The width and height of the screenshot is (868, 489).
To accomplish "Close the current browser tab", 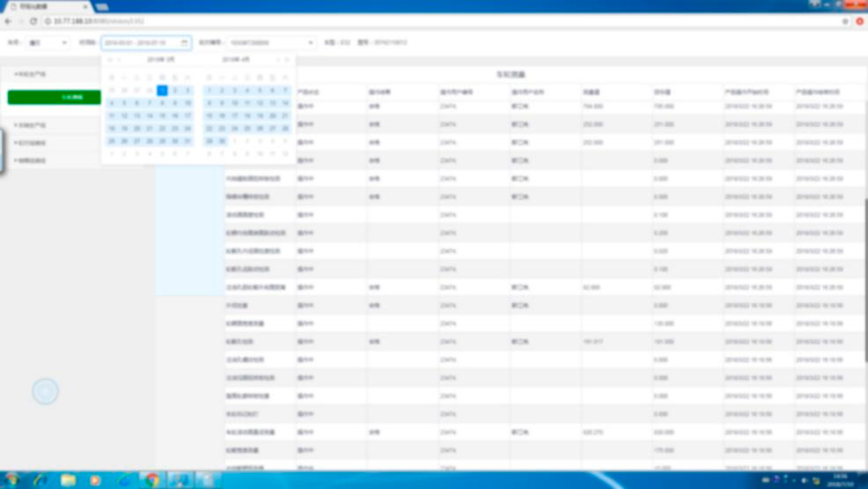I will (x=85, y=6).
